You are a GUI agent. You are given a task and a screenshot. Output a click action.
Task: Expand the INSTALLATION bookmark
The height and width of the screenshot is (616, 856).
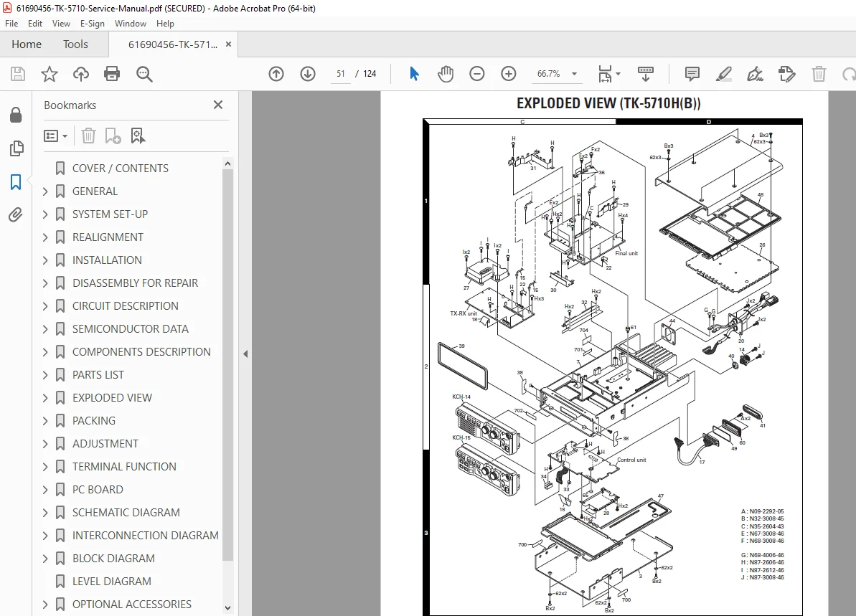[46, 260]
